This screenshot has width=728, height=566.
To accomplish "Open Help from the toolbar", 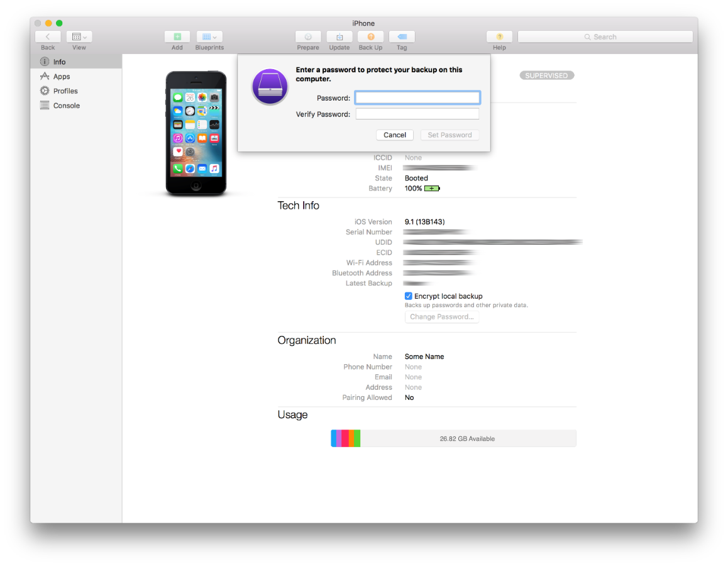I will [499, 37].
